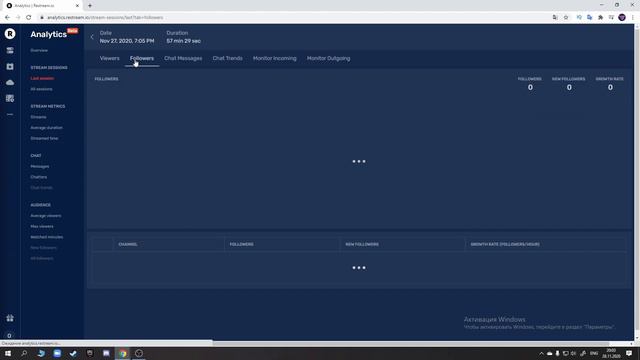
Task: Click the taskbar clock
Action: [611, 353]
